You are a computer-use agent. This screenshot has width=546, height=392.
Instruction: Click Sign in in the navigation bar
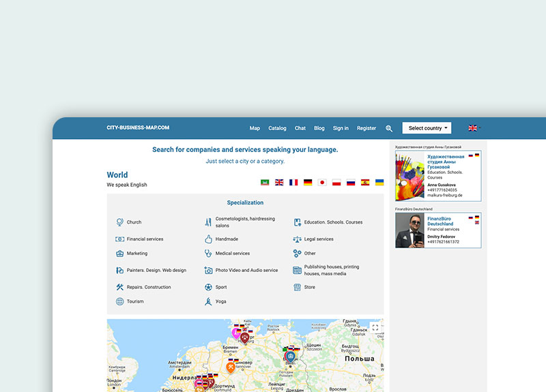tap(341, 128)
